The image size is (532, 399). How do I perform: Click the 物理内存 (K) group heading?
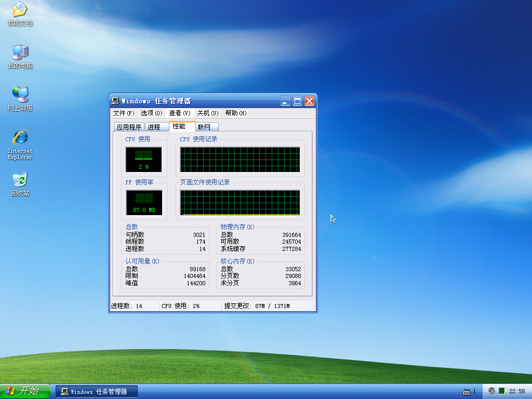(237, 227)
